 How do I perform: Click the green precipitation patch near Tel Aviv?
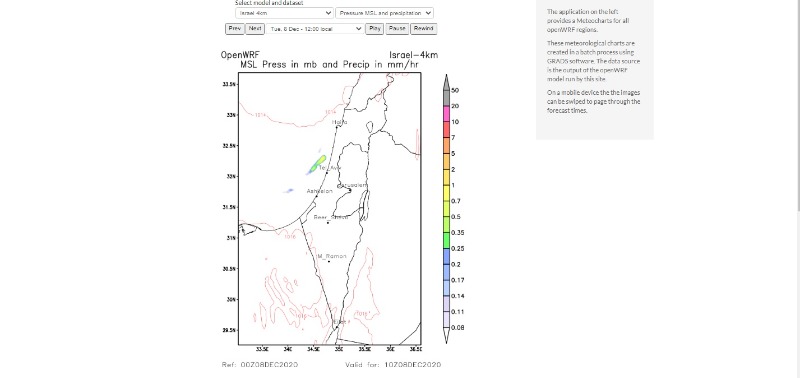pos(317,164)
